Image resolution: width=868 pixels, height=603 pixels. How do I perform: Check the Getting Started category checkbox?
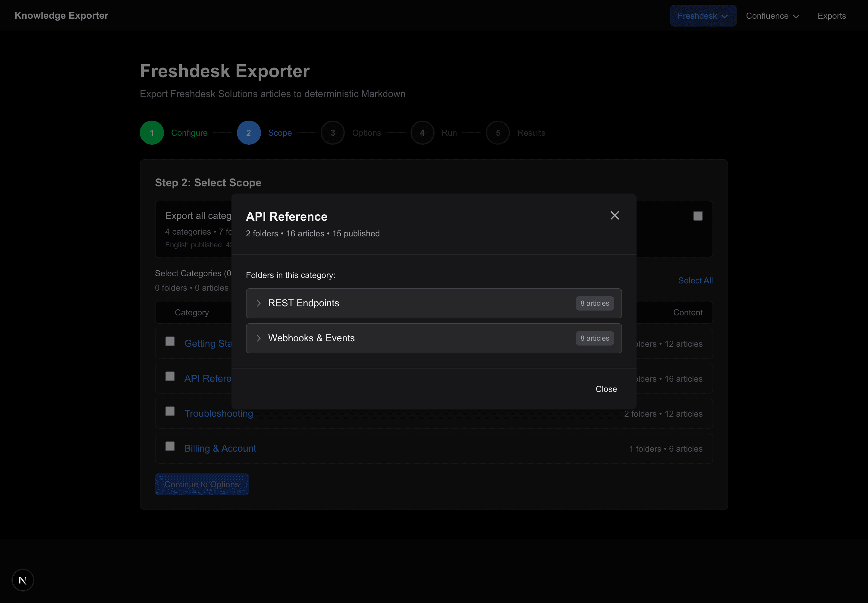click(x=170, y=342)
